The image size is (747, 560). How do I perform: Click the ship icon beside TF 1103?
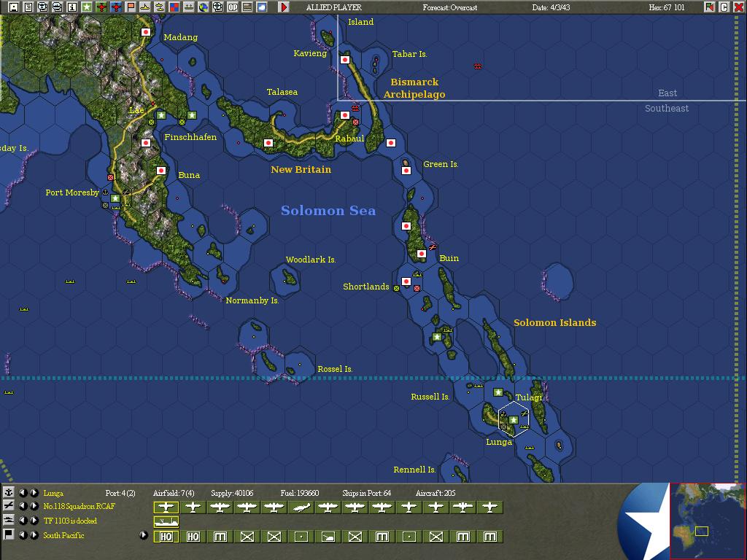(9, 520)
